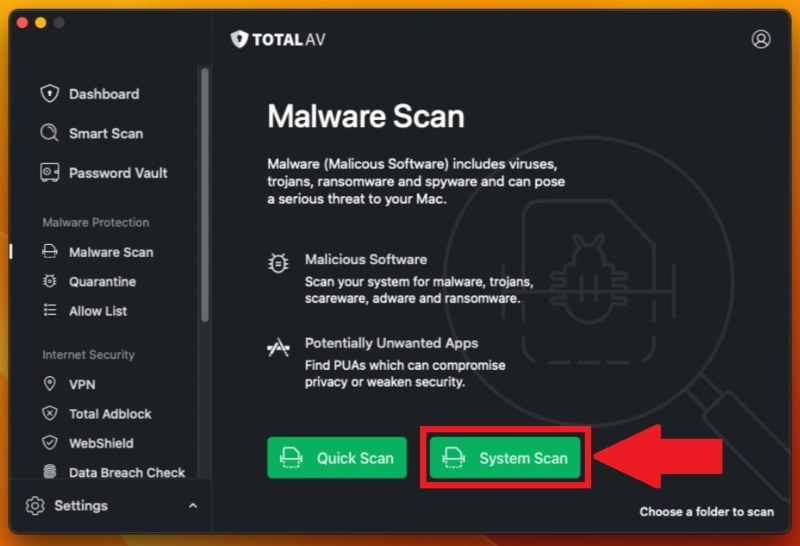Click the Potentially Unwanted Apps heading
Viewport: 800px width, 546px height.
pyautogui.click(x=391, y=343)
